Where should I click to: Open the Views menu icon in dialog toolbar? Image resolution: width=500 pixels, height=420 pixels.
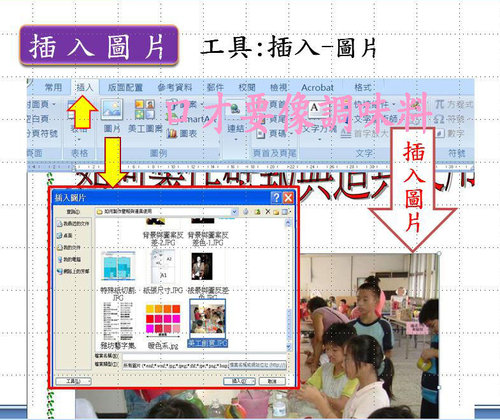(286, 212)
